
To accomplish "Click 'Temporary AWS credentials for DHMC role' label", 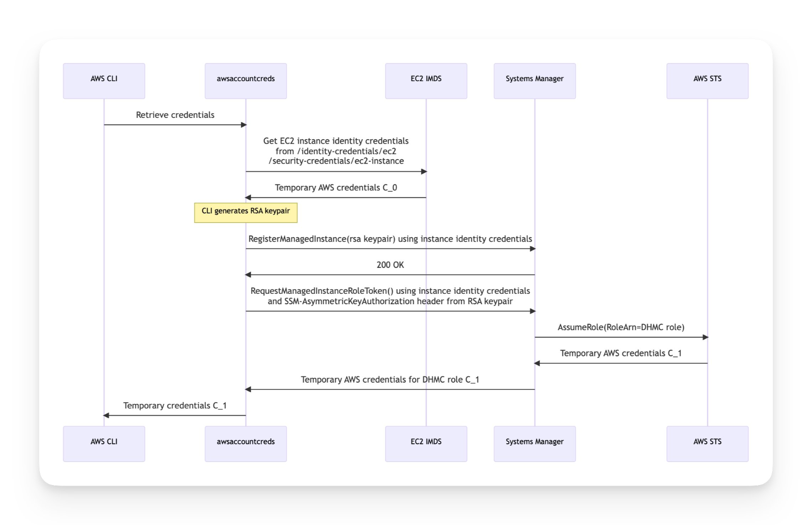I will [x=390, y=380].
